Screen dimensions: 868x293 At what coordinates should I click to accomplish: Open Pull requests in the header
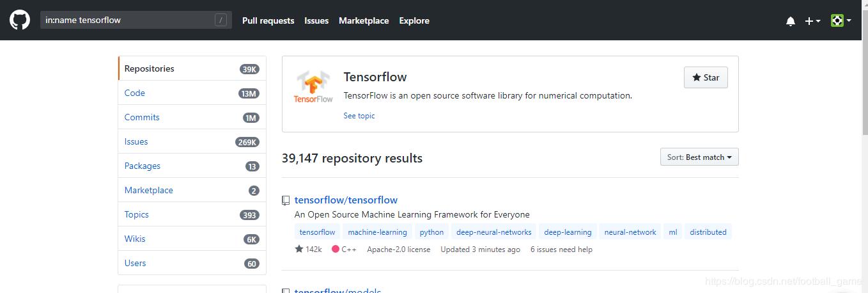coord(268,20)
